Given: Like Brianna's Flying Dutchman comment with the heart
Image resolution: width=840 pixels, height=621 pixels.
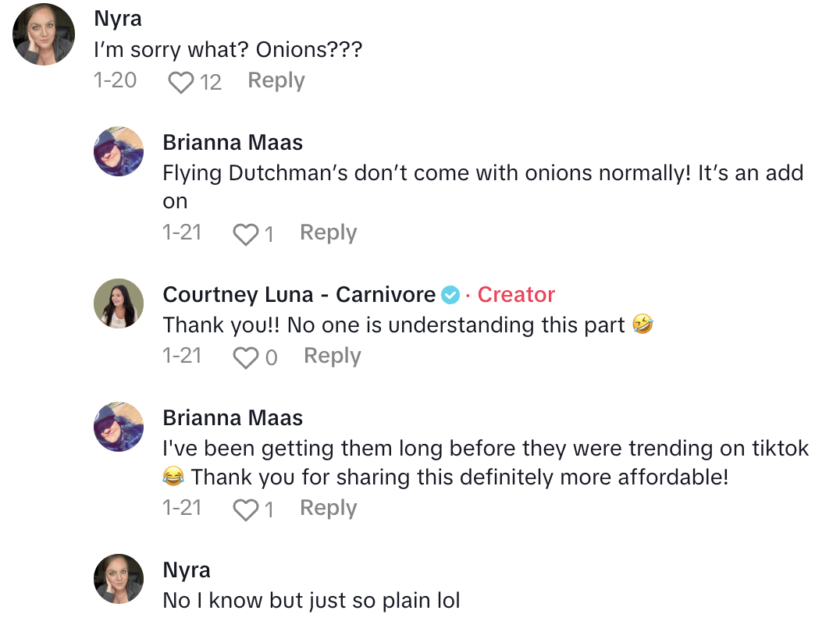Looking at the screenshot, I should click(245, 234).
